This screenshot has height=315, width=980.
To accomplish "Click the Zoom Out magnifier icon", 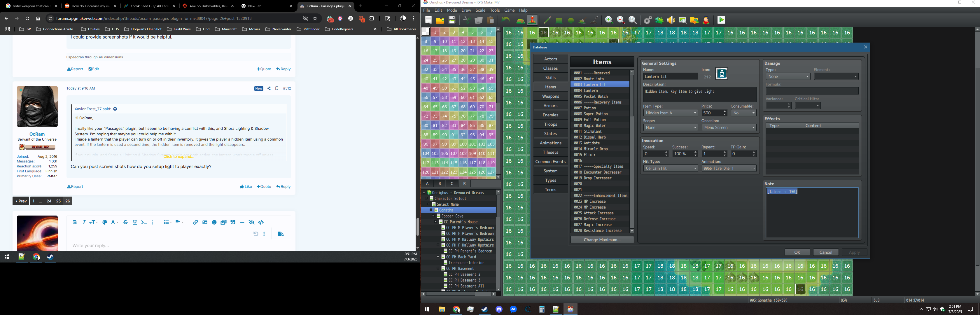I will [621, 20].
